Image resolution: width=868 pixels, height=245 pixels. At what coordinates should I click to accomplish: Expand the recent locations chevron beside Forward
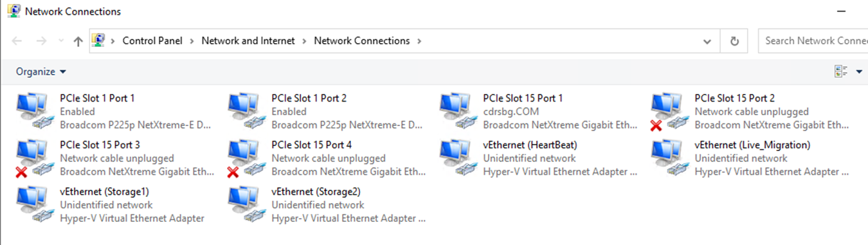61,41
